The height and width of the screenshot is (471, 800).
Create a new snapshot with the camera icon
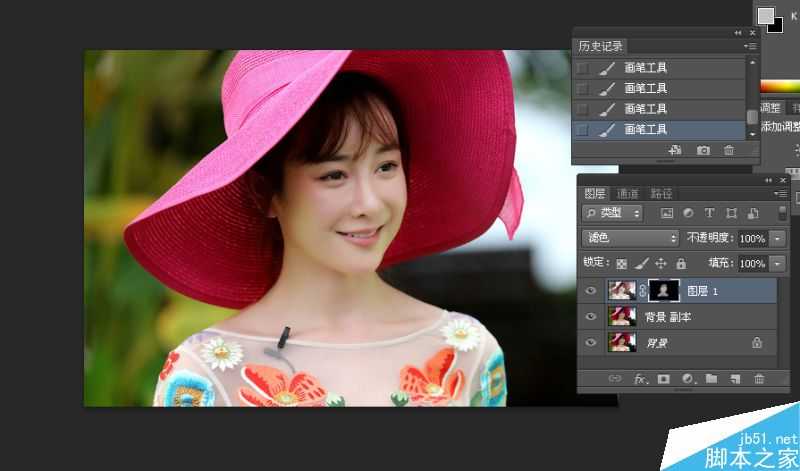pyautogui.click(x=703, y=150)
